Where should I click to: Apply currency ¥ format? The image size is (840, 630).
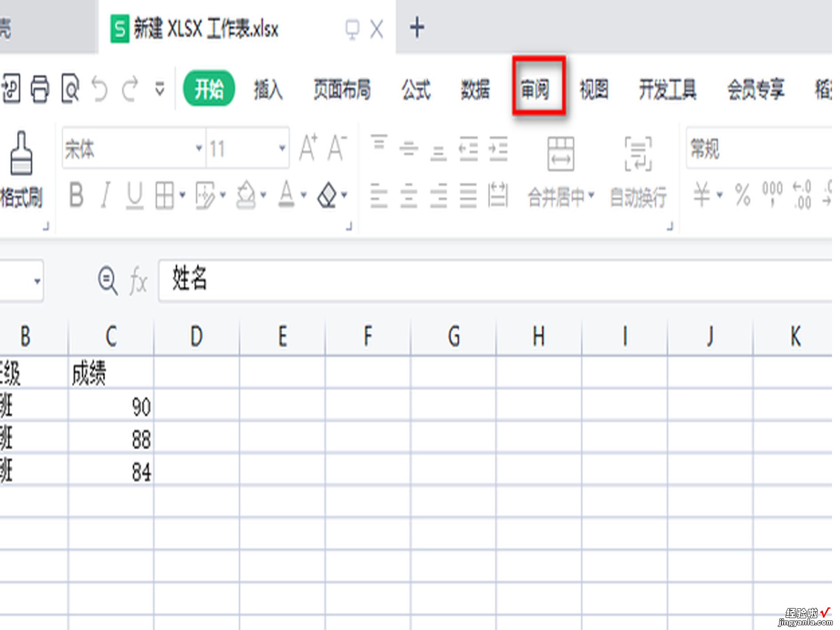tap(702, 195)
